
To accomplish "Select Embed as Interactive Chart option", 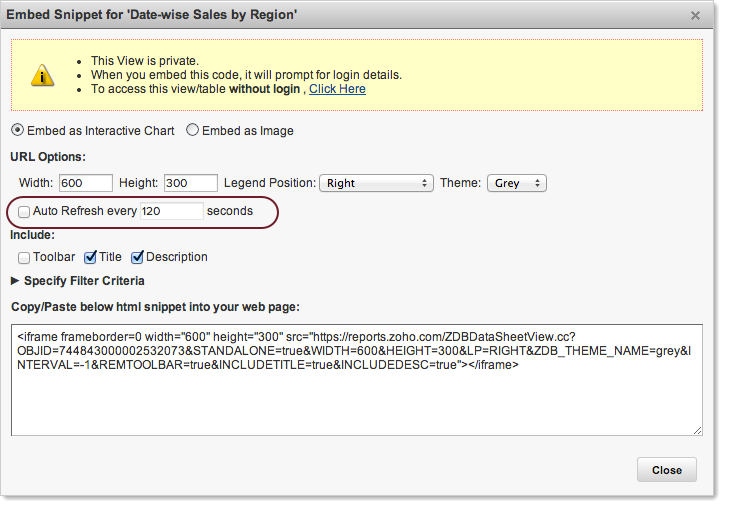I will (17, 131).
